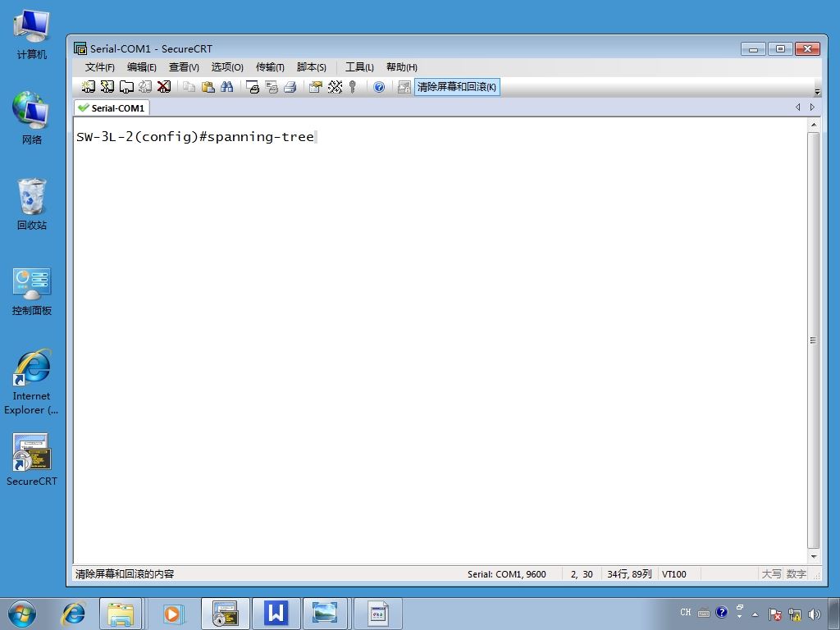Click the tab scroll left arrow

click(797, 107)
